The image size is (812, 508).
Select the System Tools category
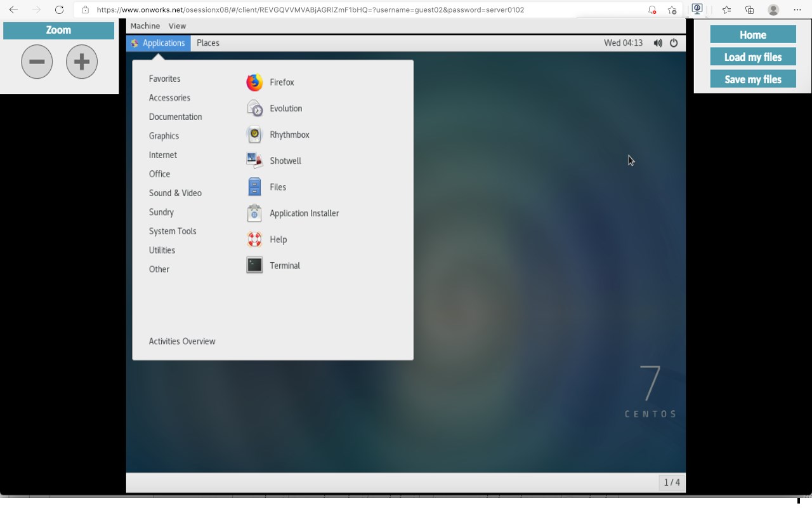[173, 231]
